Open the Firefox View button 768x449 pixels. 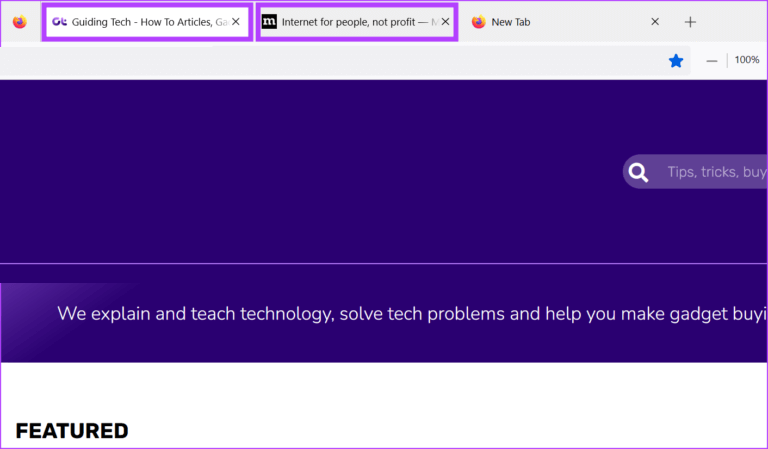(x=20, y=22)
